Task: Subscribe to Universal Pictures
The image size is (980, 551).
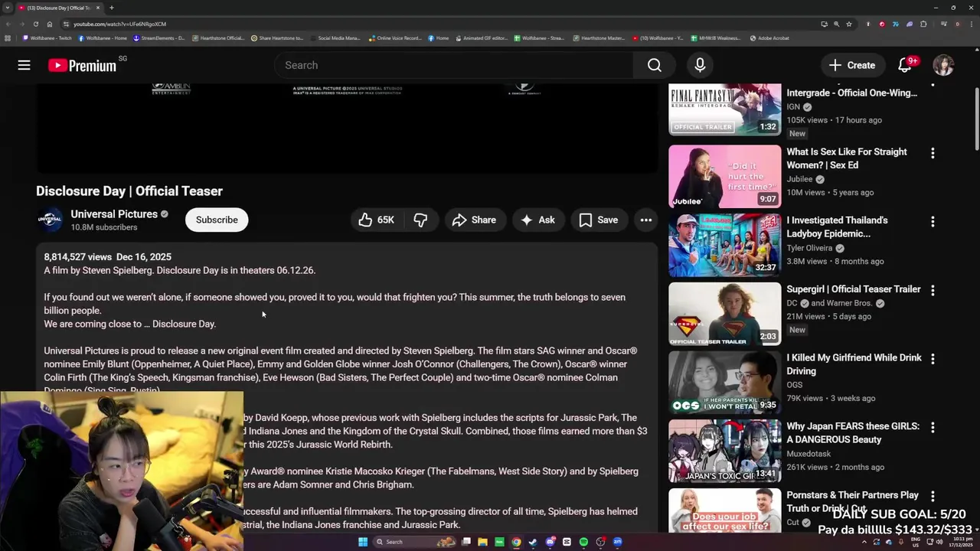Action: pos(217,220)
